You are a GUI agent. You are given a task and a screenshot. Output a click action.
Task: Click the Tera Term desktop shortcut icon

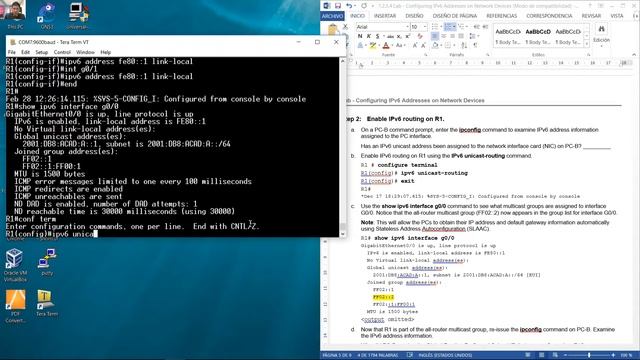point(46,300)
